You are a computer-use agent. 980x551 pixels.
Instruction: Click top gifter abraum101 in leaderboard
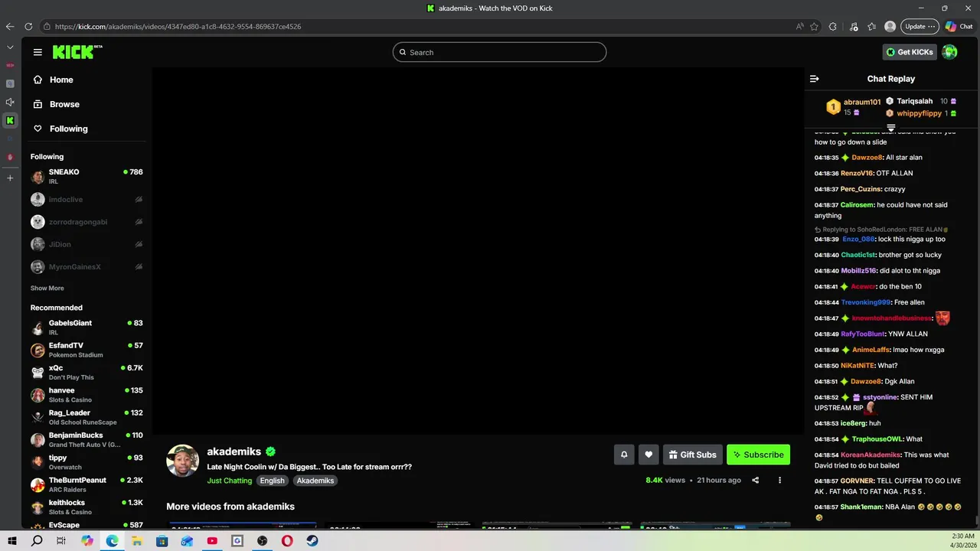coord(861,103)
